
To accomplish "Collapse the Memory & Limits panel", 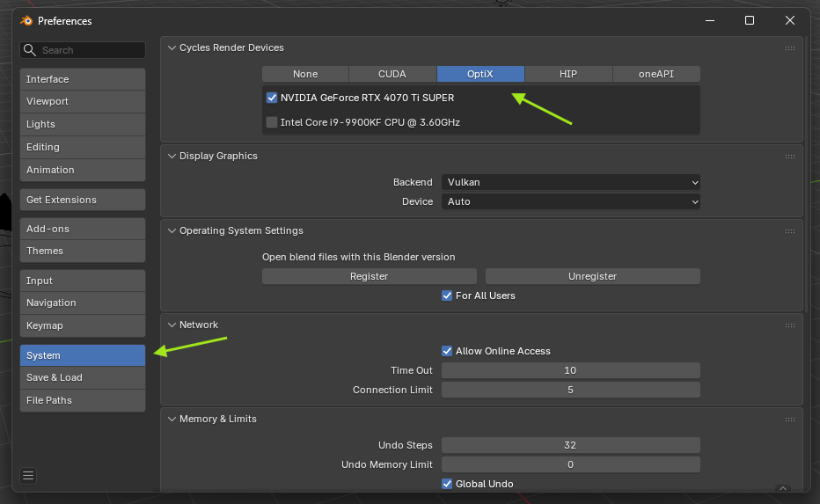I will point(172,419).
